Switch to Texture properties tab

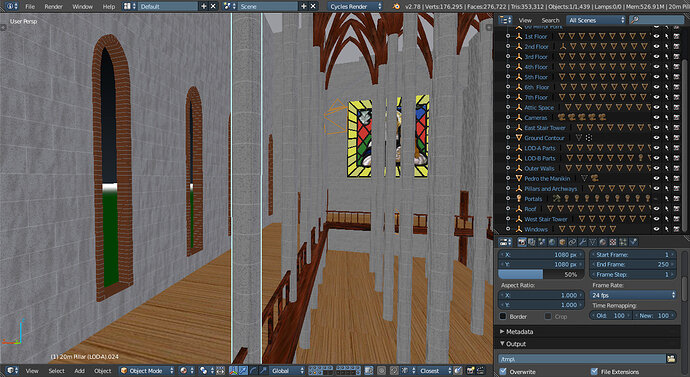coord(613,242)
